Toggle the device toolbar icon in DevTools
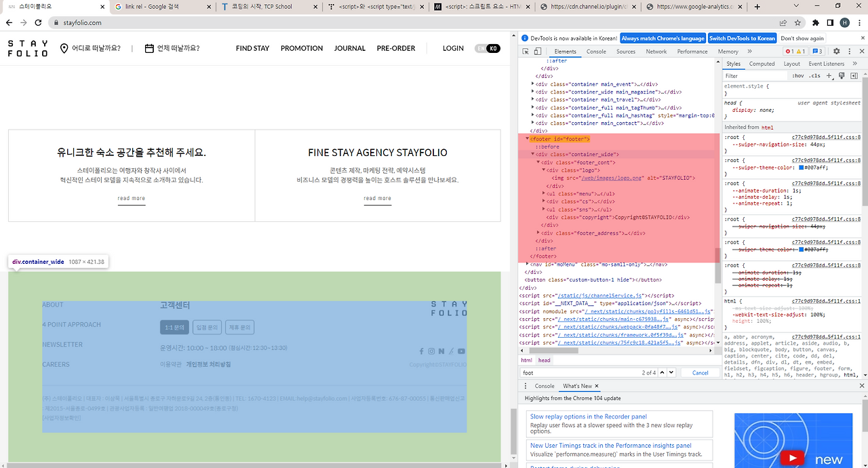Viewport: 868px width, 468px height. (x=537, y=52)
